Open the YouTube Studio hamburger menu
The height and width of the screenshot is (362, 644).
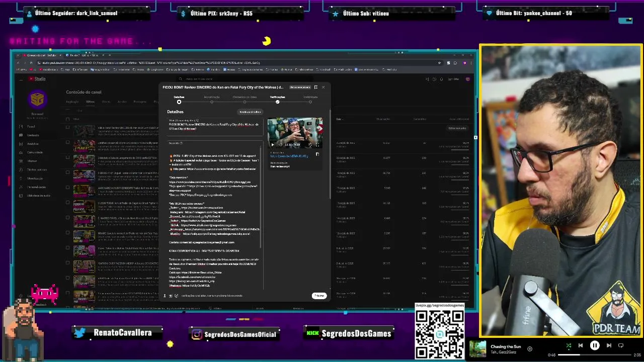21,79
